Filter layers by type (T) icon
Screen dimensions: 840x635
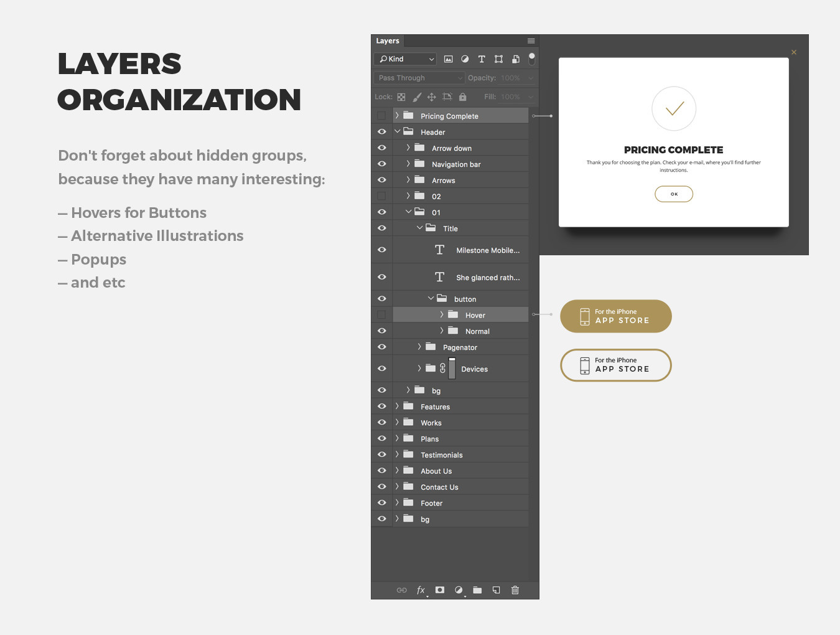(x=482, y=59)
